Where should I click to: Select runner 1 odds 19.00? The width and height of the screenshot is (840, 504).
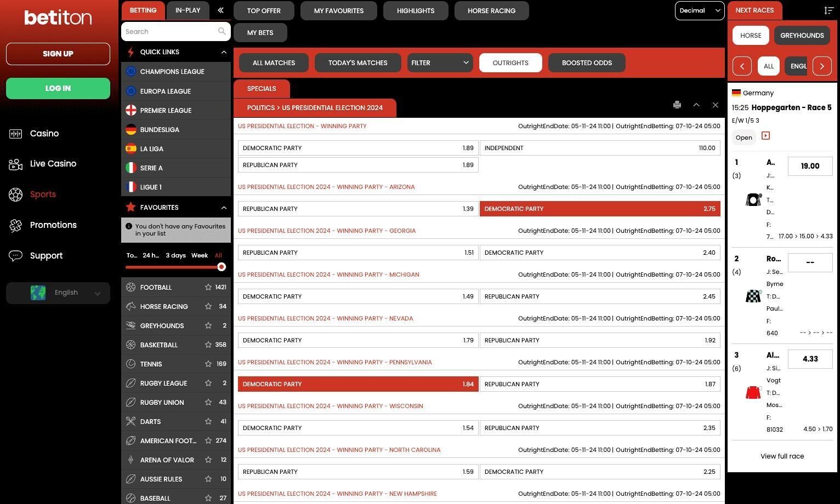pyautogui.click(x=810, y=166)
